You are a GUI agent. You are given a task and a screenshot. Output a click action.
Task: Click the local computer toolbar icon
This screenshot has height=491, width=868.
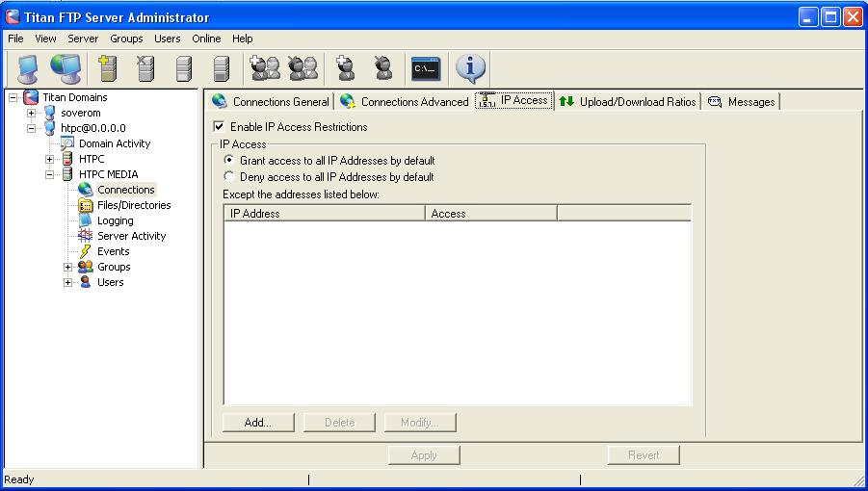point(27,68)
